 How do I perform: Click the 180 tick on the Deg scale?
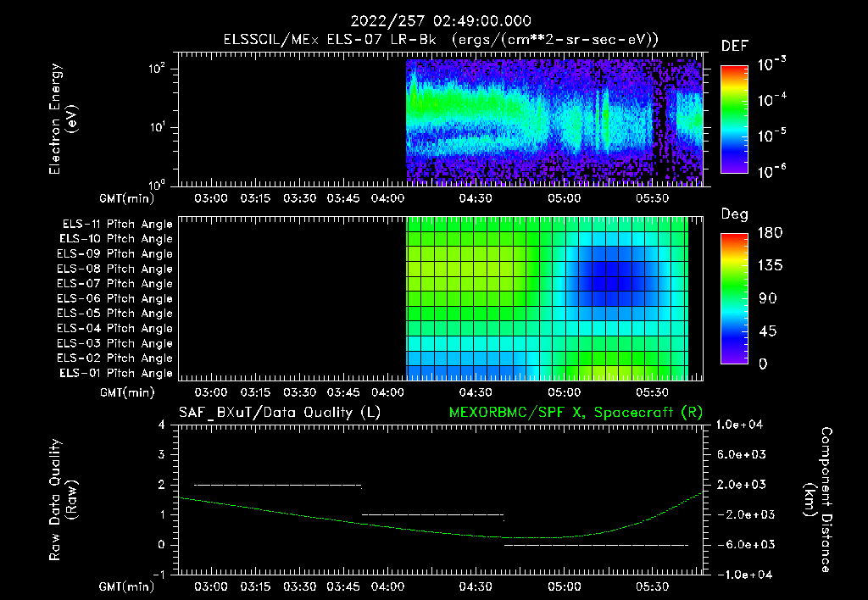(x=770, y=233)
